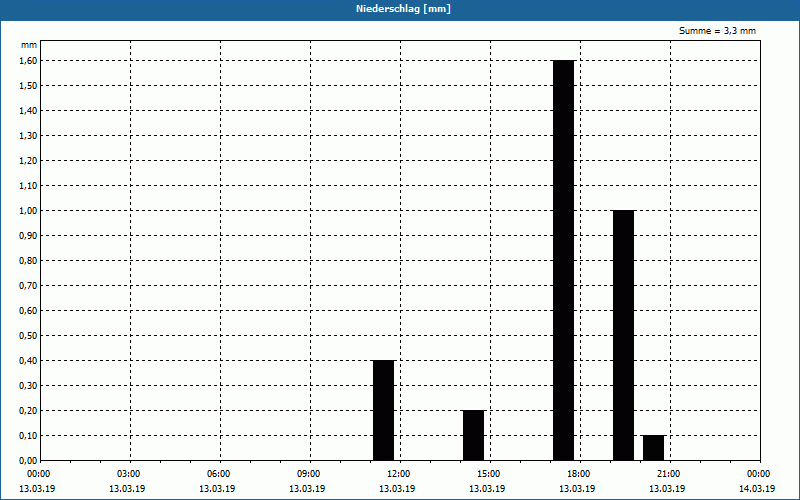Click the y-axis label 1,50
800x500 pixels.
28,85
